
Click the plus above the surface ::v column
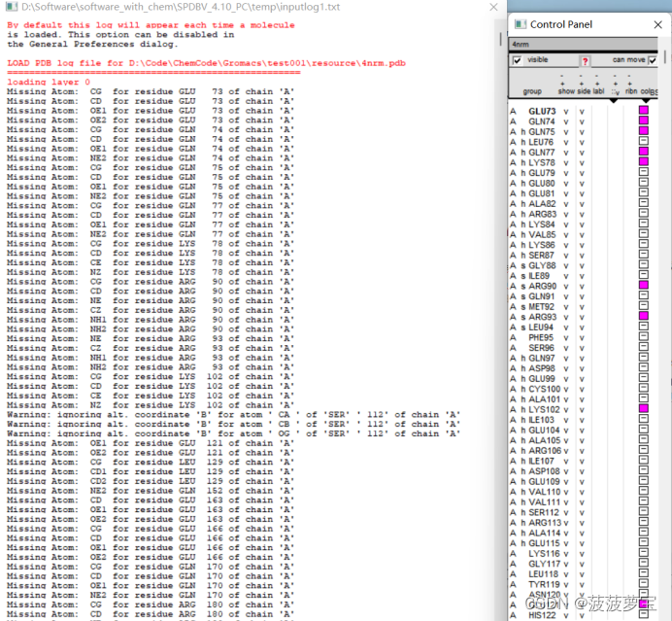click(615, 84)
